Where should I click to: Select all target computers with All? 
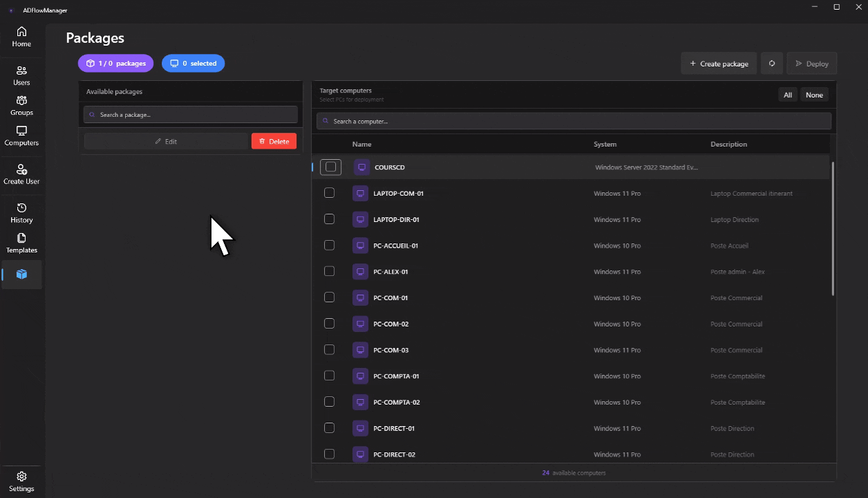coord(787,95)
